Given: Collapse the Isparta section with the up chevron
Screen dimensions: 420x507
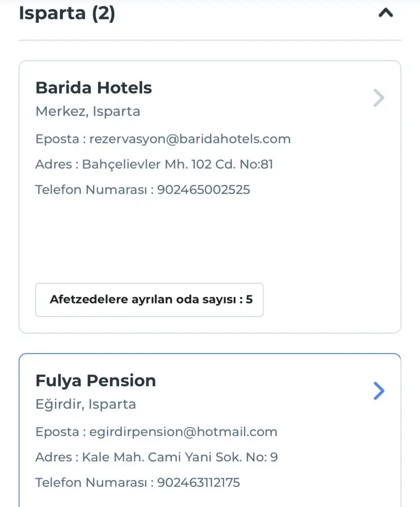Looking at the screenshot, I should [385, 14].
